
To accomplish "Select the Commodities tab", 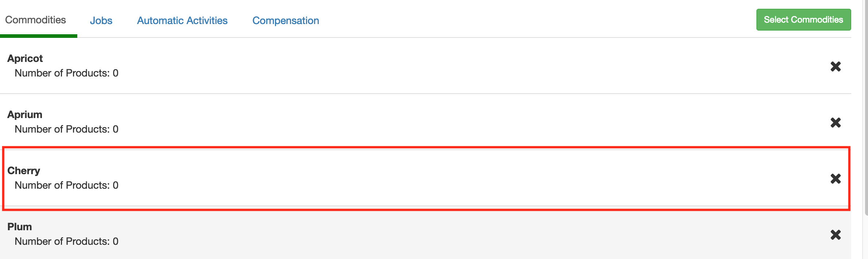I will [35, 20].
